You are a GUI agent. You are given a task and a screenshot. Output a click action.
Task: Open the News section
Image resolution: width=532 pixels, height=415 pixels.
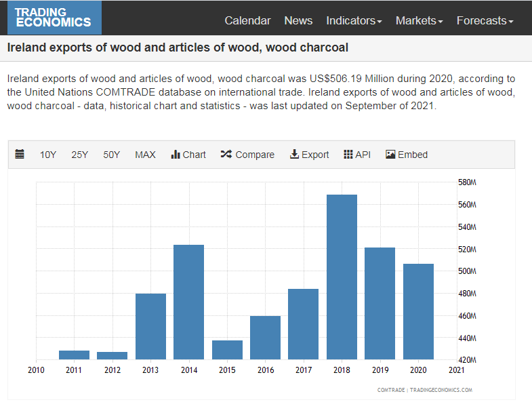pos(298,20)
